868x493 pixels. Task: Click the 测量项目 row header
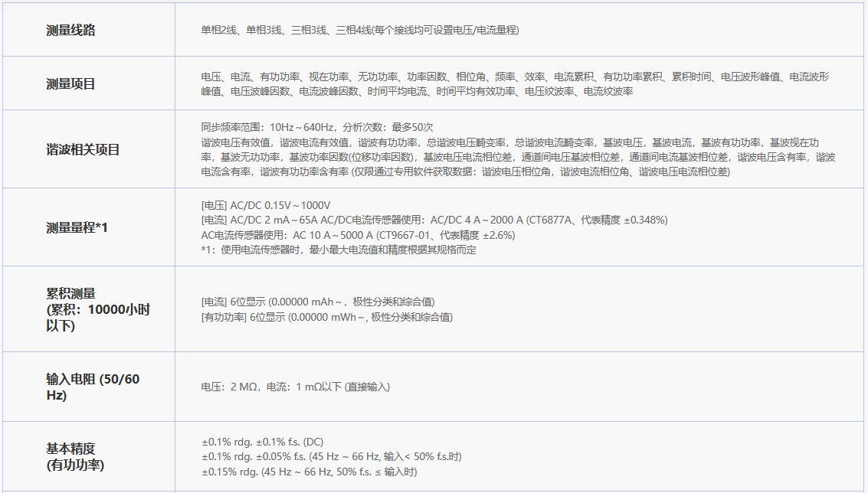[x=71, y=83]
